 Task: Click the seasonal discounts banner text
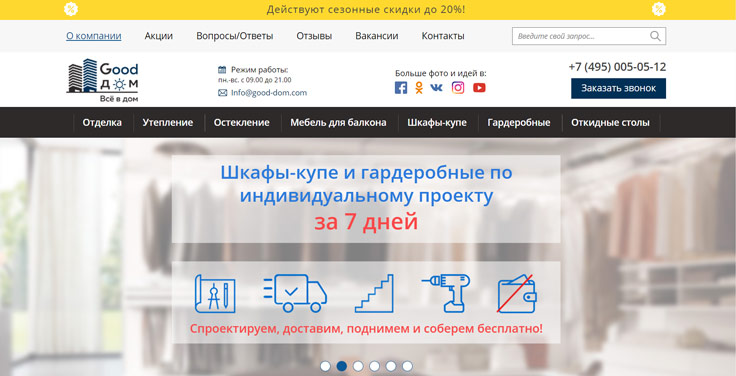tap(366, 9)
